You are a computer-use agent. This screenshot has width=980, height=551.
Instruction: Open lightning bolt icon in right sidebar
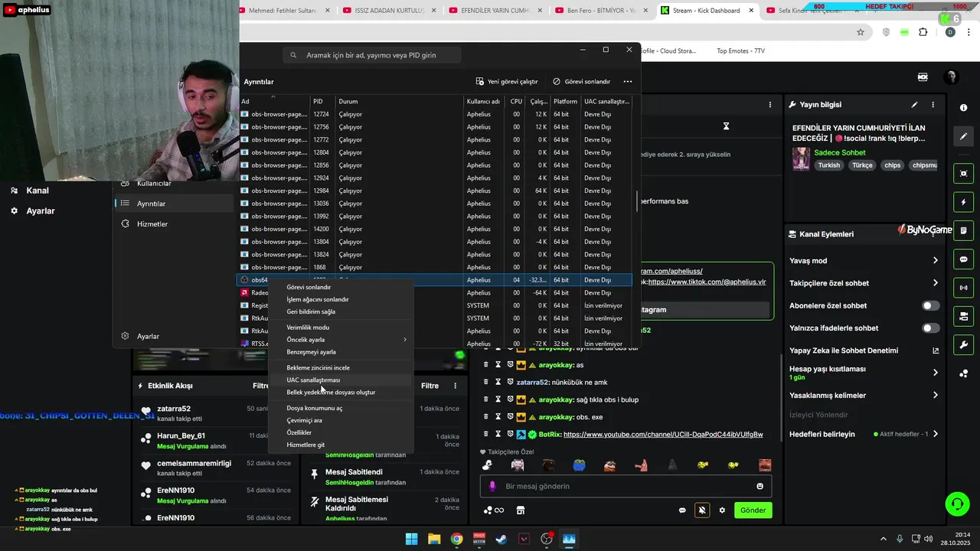tap(963, 202)
